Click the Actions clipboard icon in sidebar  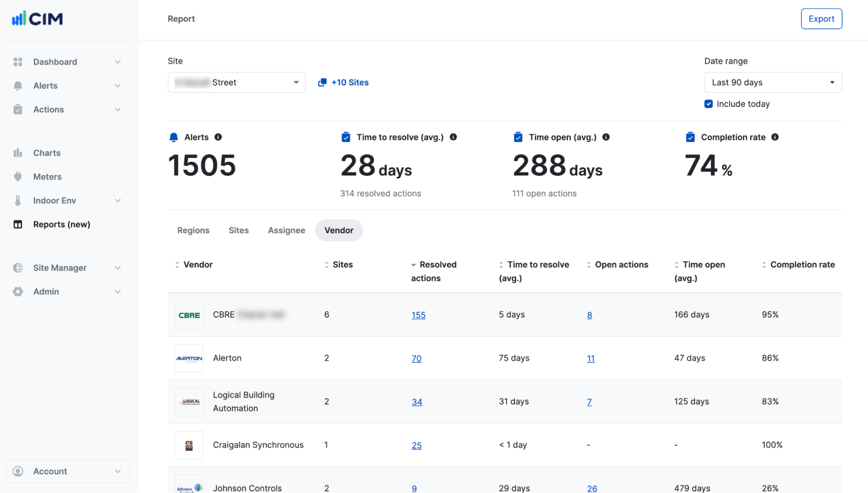point(18,109)
